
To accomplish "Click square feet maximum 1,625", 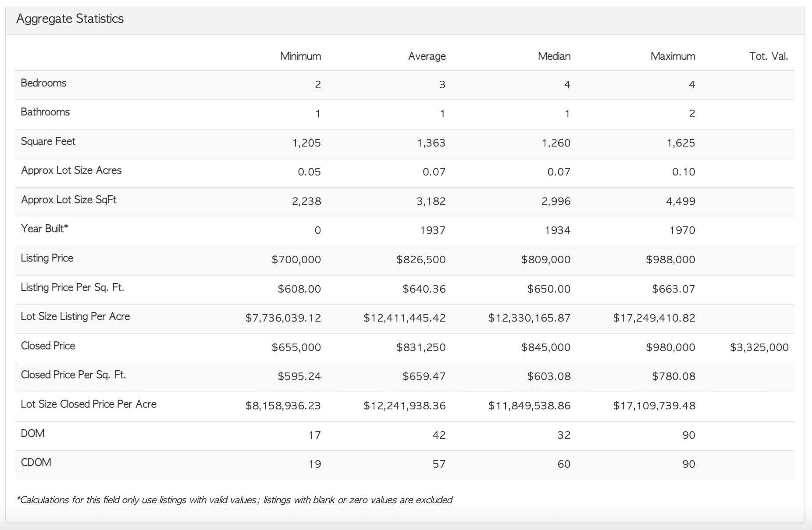I will pos(681,143).
